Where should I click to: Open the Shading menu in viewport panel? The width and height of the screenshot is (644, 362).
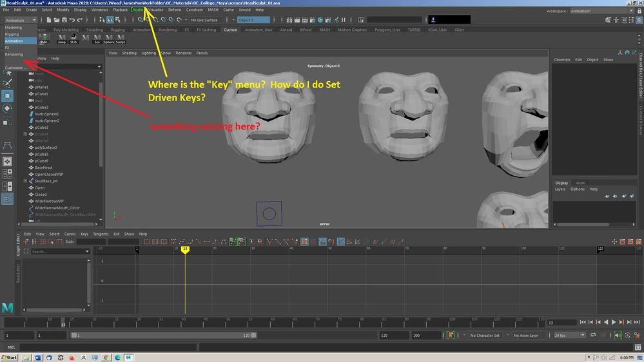coord(129,53)
